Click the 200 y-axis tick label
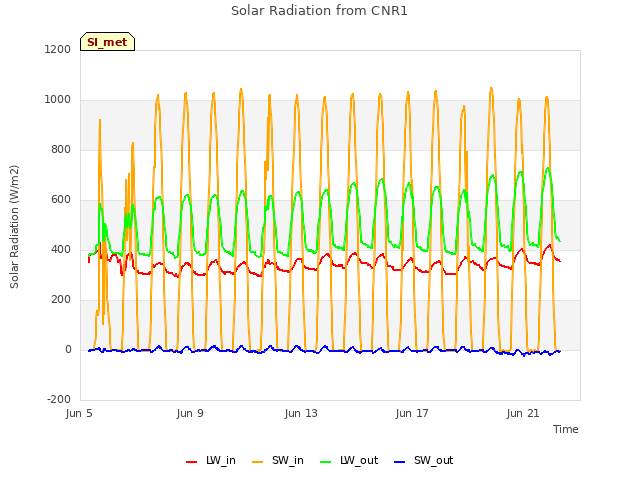The height and width of the screenshot is (480, 640). (61, 300)
